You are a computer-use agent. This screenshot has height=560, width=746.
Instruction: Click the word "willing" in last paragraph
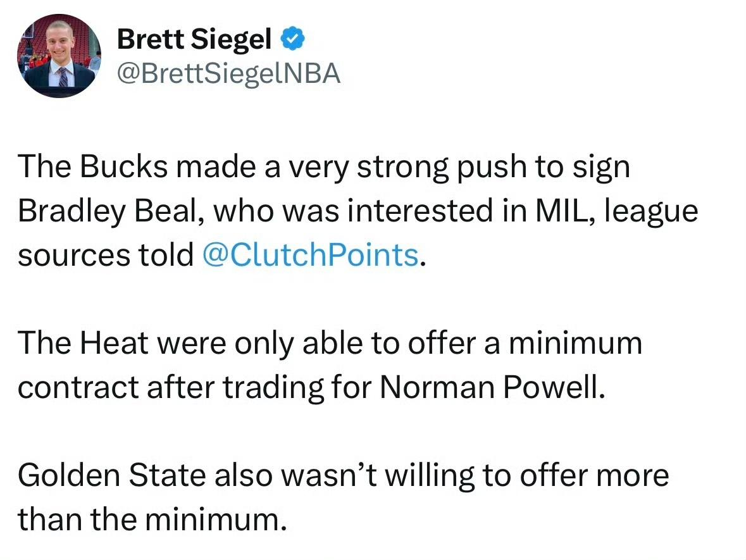[429, 476]
